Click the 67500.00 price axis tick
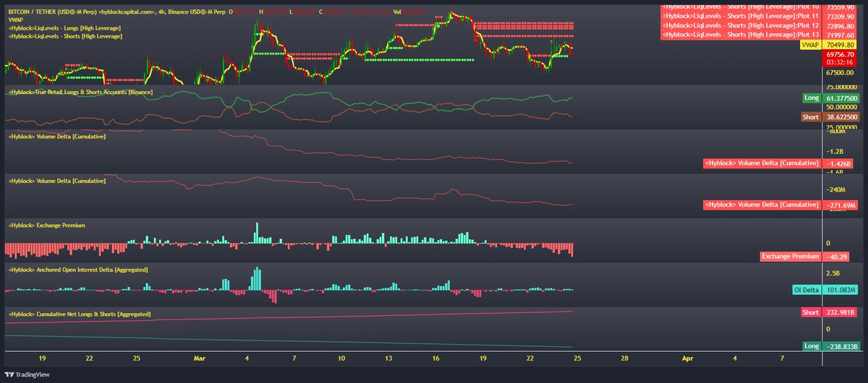Viewport: 868px width, 383px height. point(839,73)
